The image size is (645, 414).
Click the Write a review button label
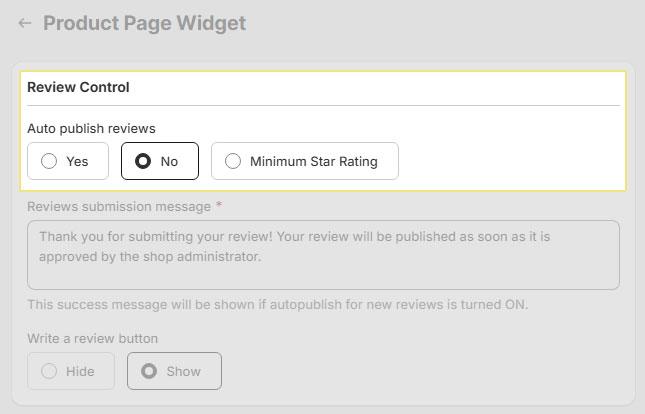click(92, 338)
